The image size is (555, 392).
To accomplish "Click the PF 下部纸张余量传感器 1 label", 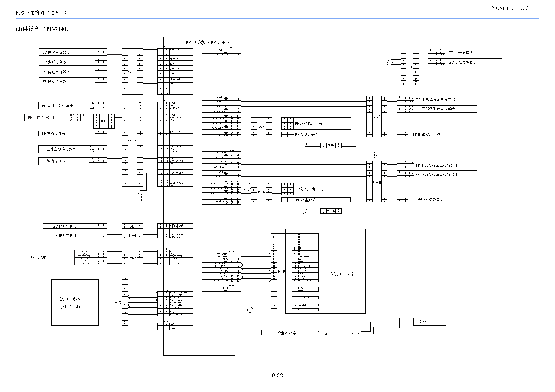I will [x=437, y=109].
